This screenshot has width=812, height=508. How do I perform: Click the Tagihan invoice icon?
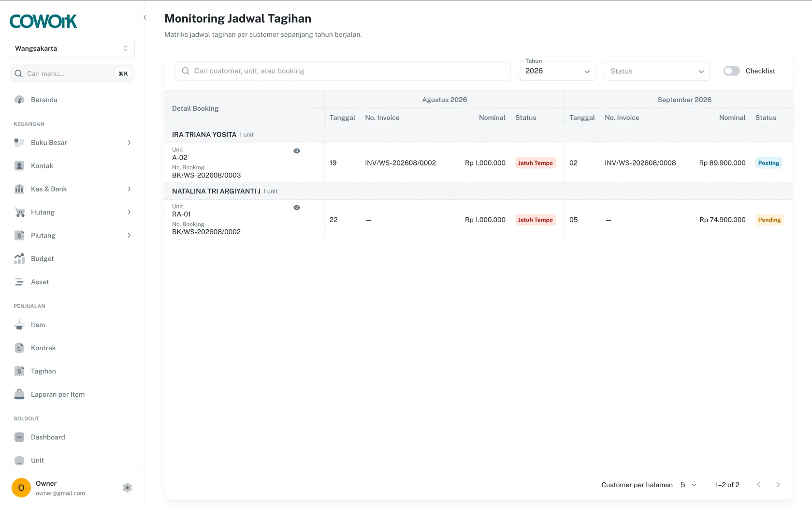pyautogui.click(x=19, y=371)
